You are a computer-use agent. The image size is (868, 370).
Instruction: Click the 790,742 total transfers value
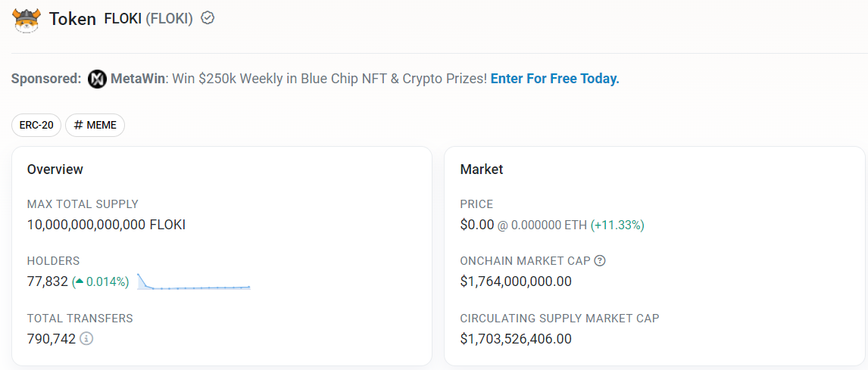52,338
